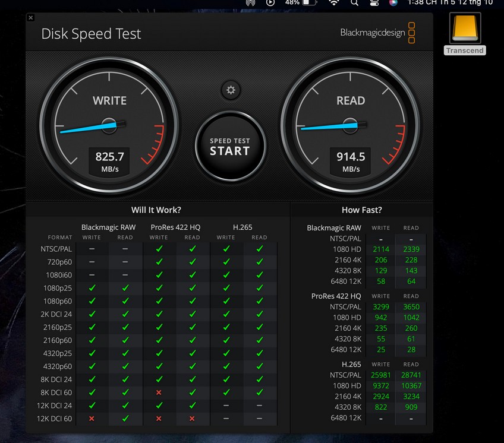Click the WRITE speed value 825.7

click(x=109, y=157)
